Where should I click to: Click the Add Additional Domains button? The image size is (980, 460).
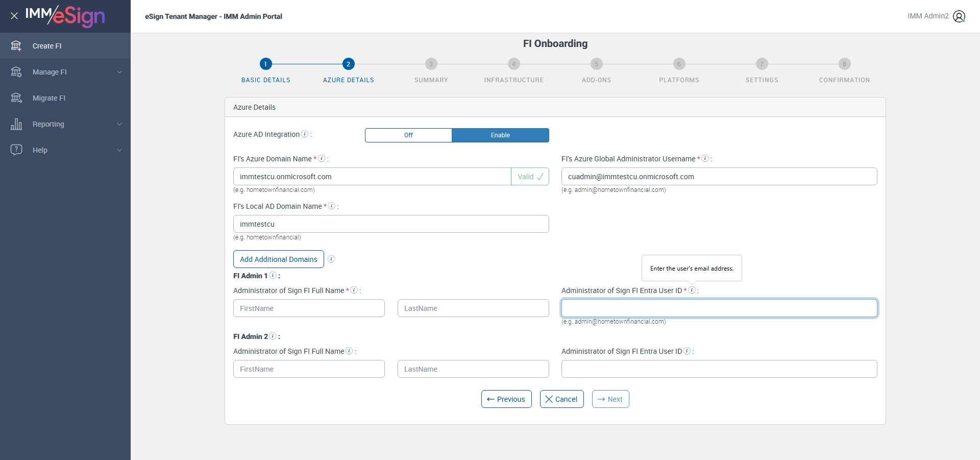[279, 259]
